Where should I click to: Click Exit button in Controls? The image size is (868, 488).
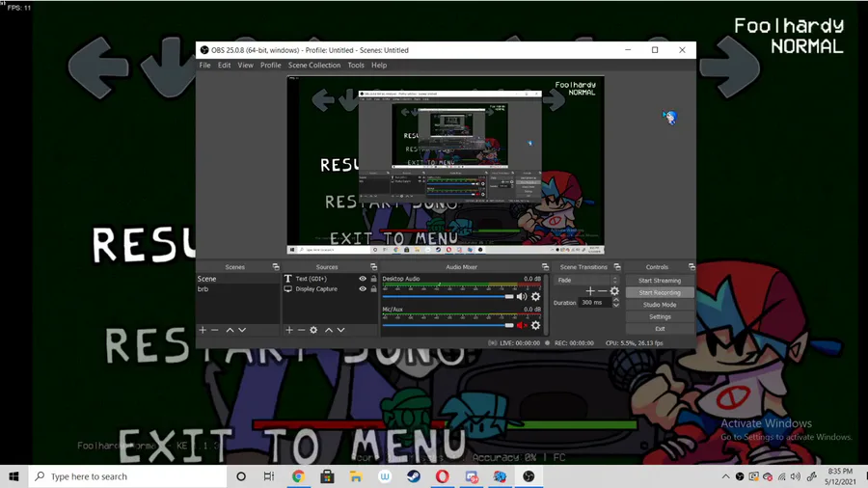click(x=660, y=329)
